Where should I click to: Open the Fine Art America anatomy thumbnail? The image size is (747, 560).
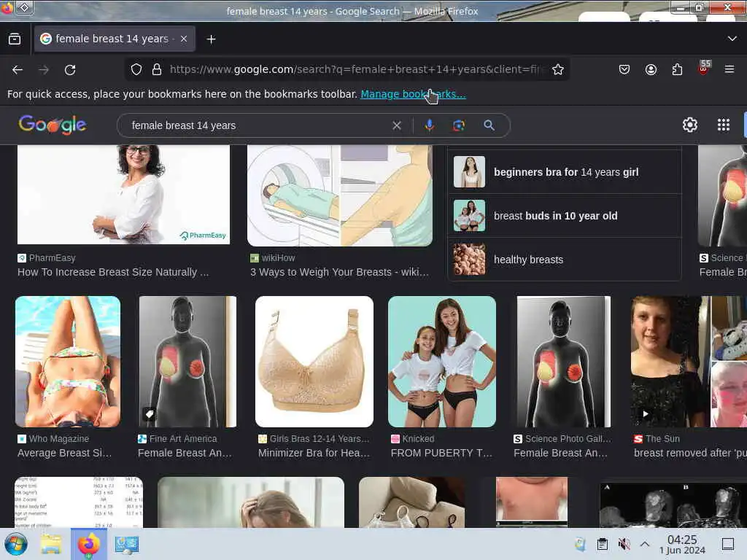187,362
